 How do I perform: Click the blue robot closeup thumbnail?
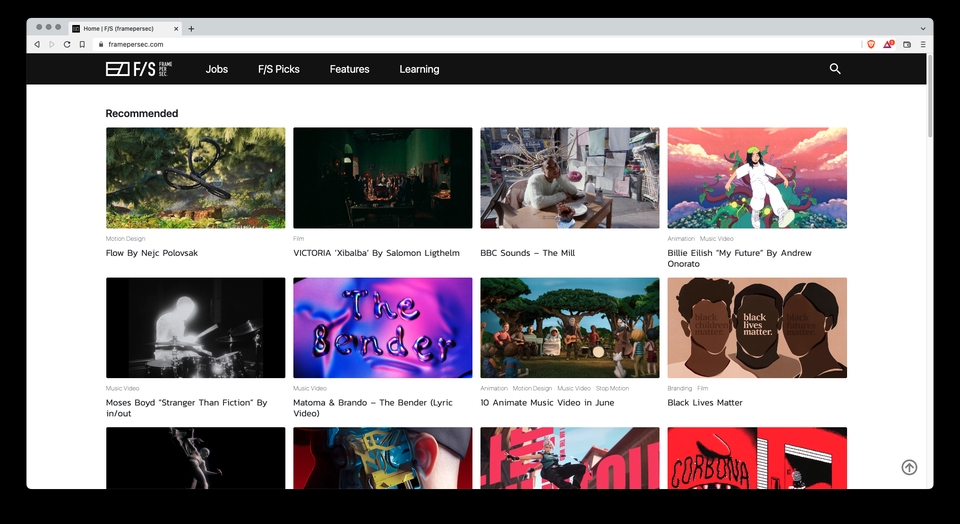pos(383,458)
